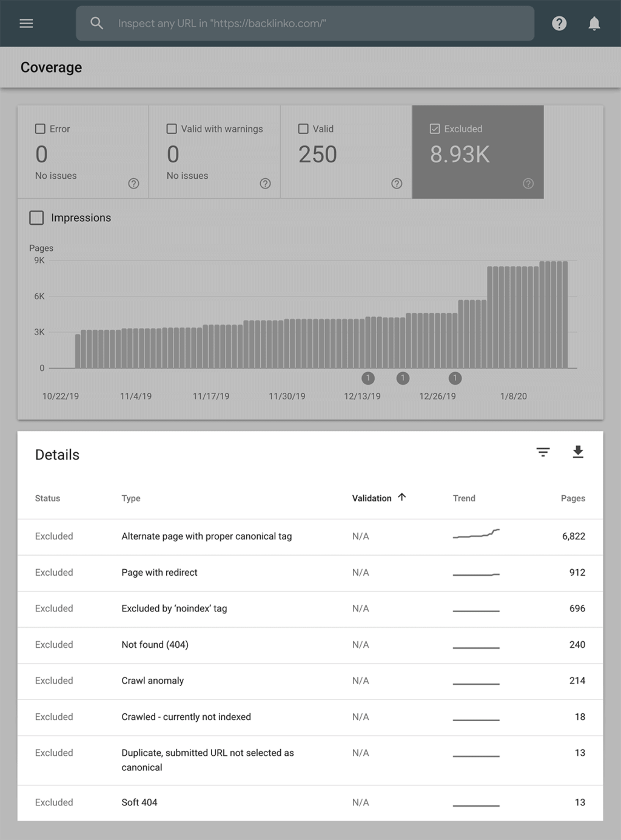Viewport: 621px width, 840px height.
Task: Open the 'Crawl anomaly' row
Action: click(152, 681)
